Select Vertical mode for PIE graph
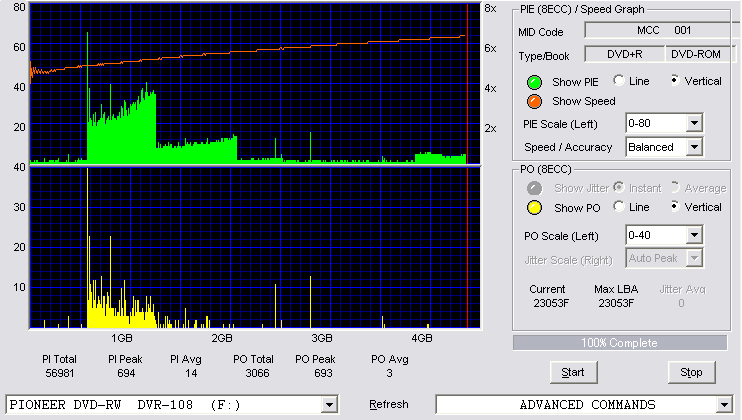Image resolution: width=742 pixels, height=420 pixels. pos(675,80)
